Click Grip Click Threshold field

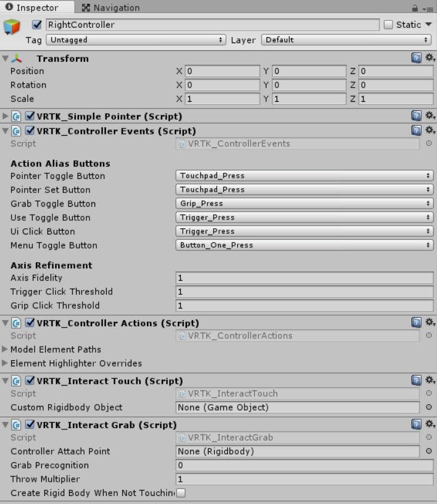304,305
